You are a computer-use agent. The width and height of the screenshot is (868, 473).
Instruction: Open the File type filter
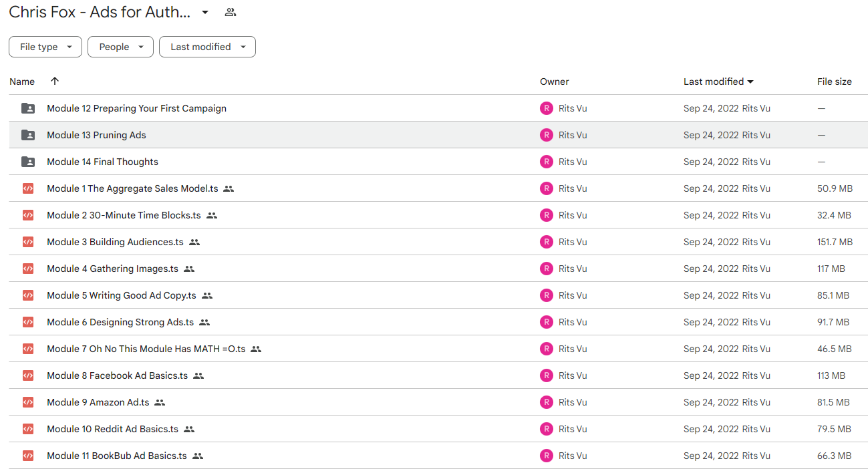coord(45,47)
